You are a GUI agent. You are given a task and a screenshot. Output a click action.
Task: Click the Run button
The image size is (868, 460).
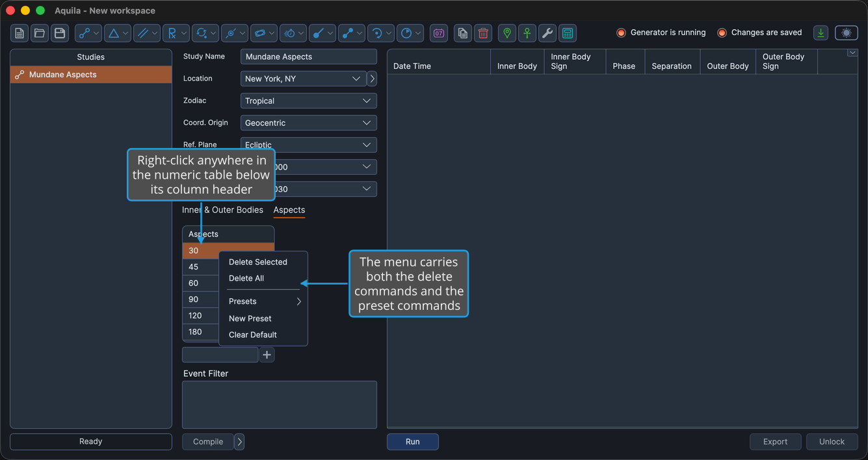click(413, 442)
